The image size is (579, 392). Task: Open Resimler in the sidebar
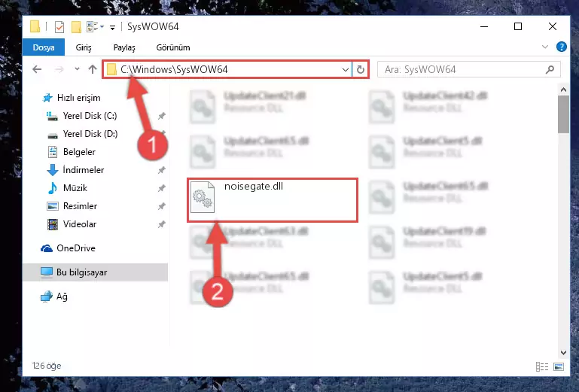[80, 206]
